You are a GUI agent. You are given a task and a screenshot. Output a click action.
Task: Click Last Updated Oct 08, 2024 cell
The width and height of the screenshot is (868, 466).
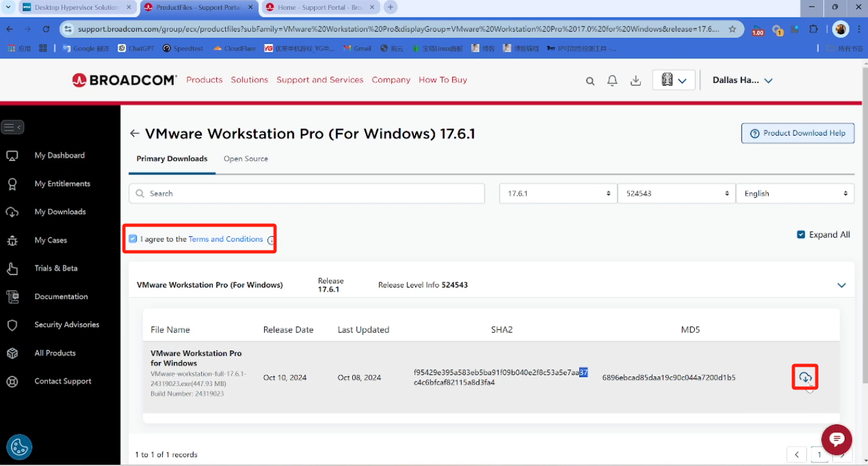click(359, 378)
